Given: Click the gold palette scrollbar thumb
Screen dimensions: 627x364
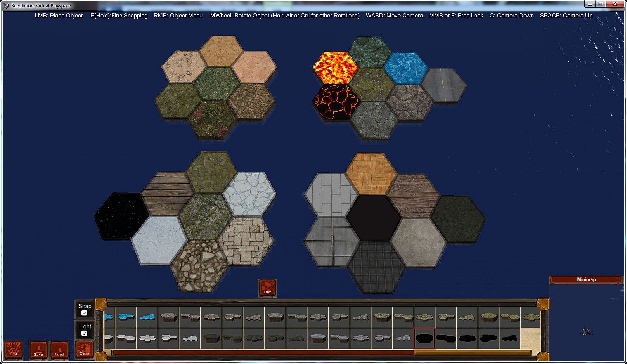Looking at the screenshot, I should pyautogui.click(x=472, y=353).
